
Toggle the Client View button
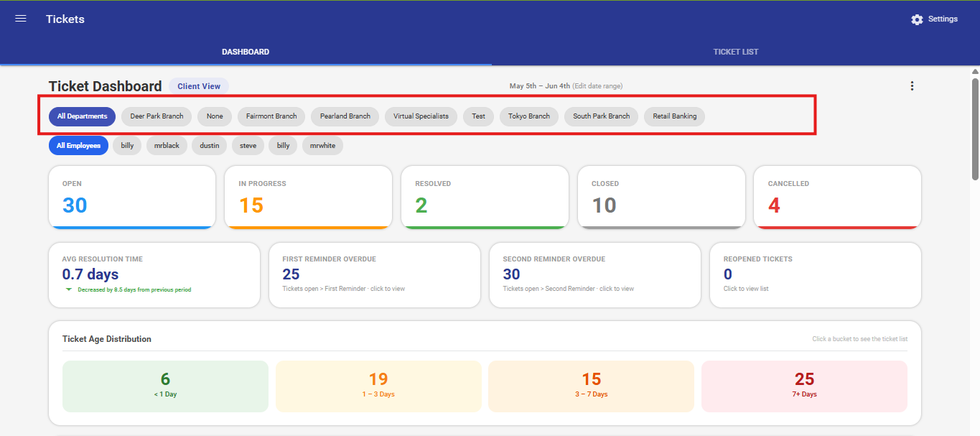click(x=199, y=86)
